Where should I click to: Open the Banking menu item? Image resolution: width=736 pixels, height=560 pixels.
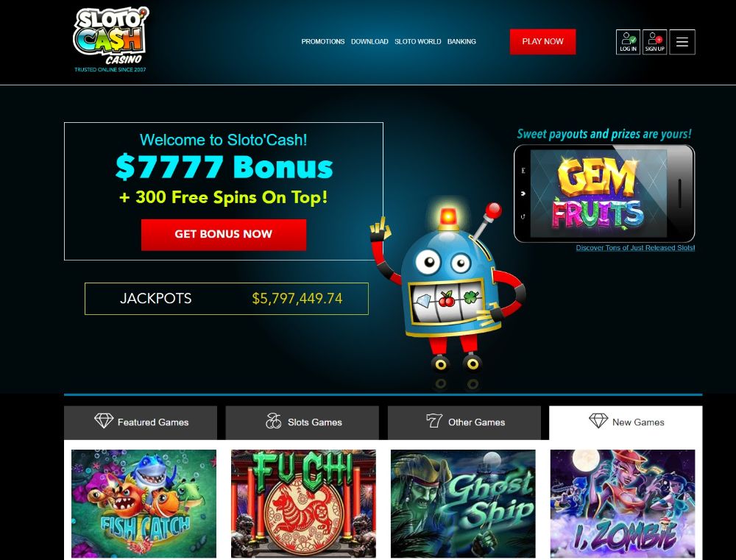[x=461, y=41]
